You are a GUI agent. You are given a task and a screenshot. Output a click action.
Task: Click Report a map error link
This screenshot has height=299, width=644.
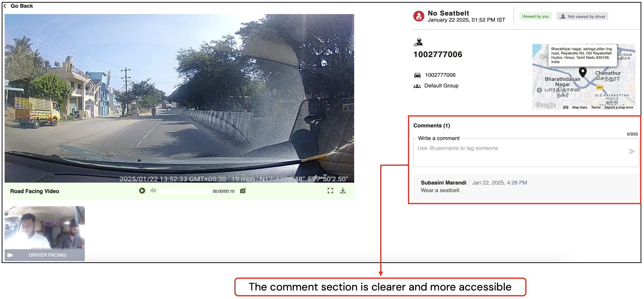click(x=619, y=107)
